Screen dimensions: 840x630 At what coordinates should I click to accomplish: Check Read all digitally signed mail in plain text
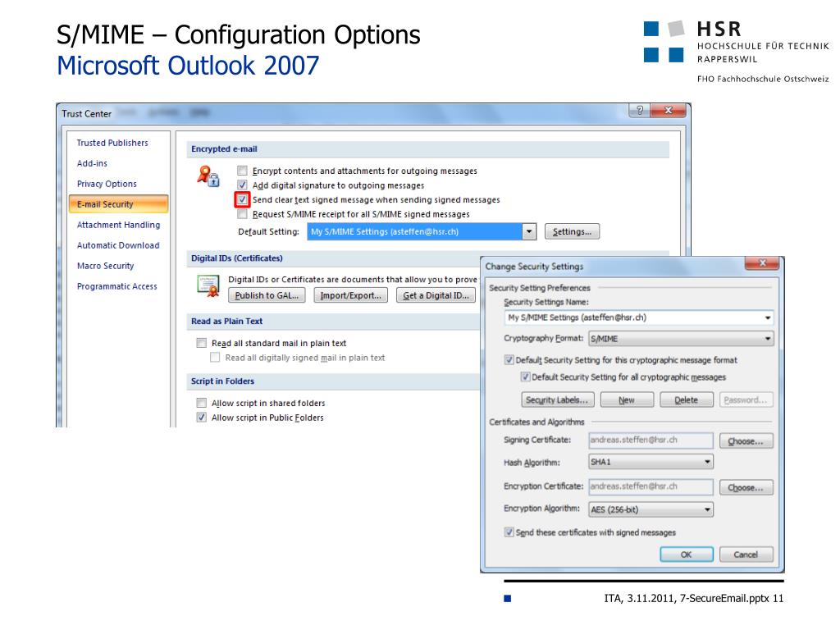(x=215, y=358)
